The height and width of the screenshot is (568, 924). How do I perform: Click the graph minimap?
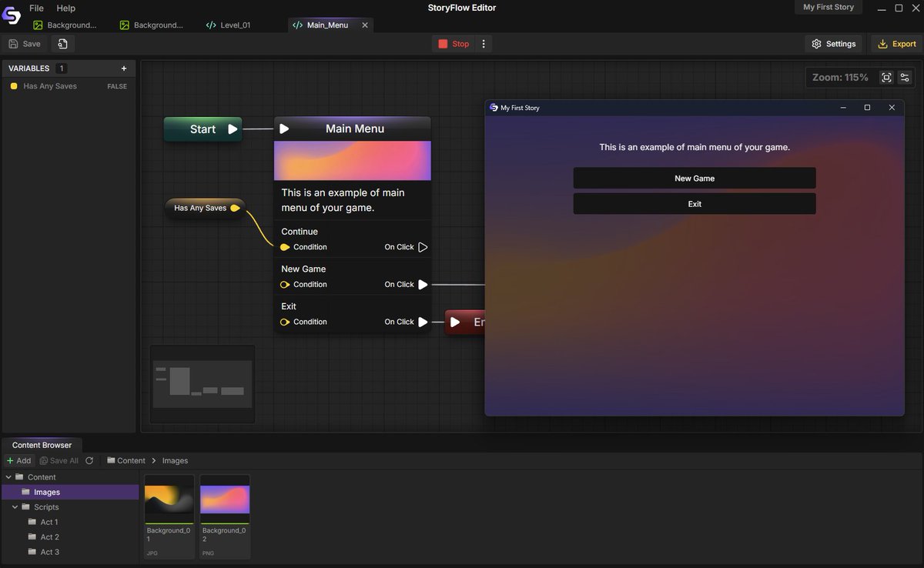pyautogui.click(x=203, y=383)
